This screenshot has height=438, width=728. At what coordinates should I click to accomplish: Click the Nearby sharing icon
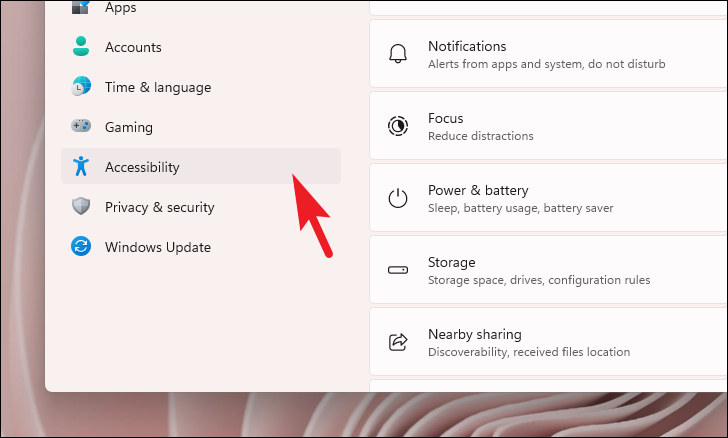(398, 342)
